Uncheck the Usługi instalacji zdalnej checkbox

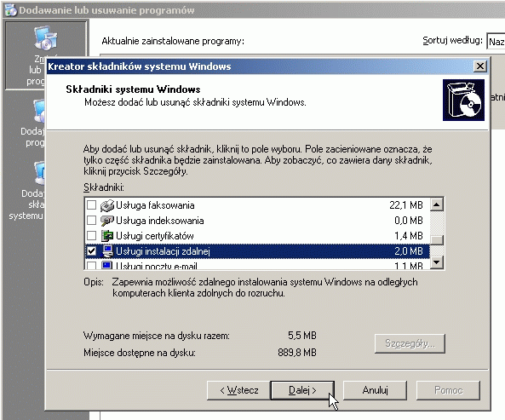(x=92, y=251)
